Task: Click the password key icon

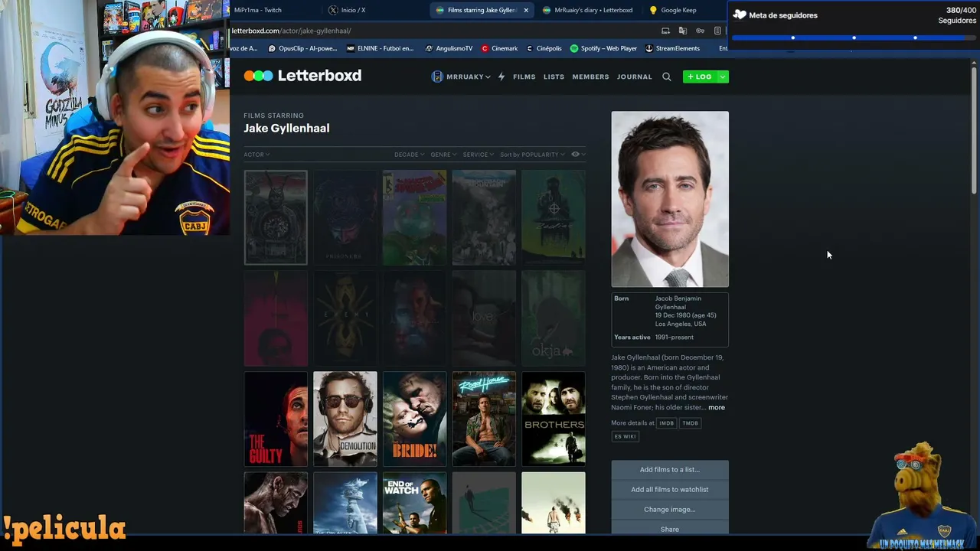Action: [700, 31]
